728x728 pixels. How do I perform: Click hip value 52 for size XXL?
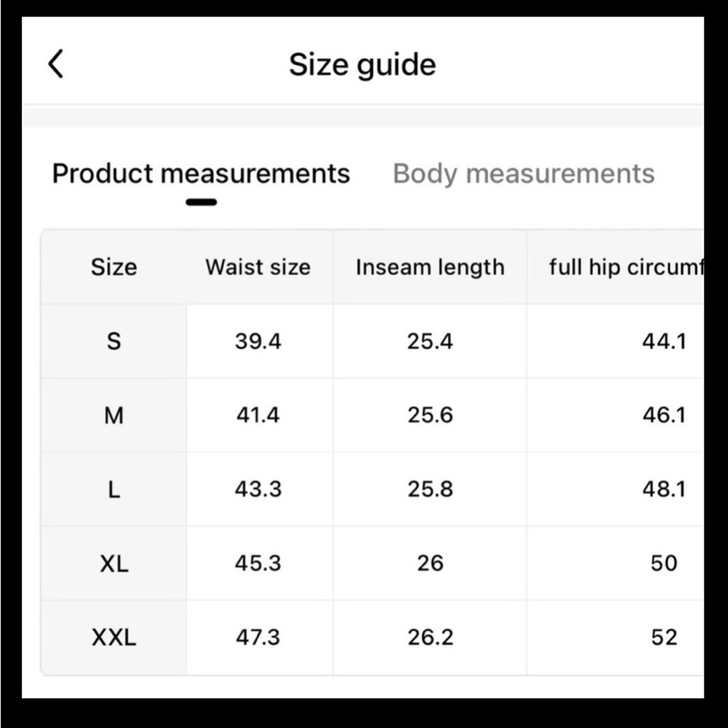point(664,638)
